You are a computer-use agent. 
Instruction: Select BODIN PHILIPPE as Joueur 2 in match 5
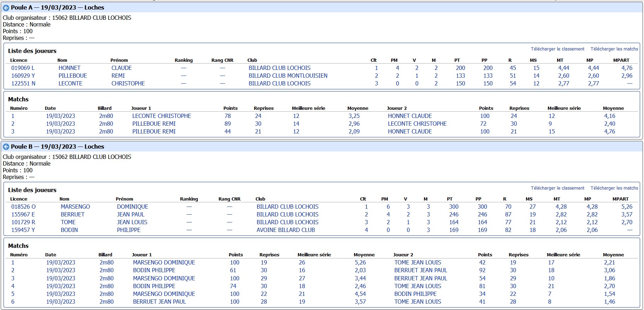pyautogui.click(x=415, y=294)
